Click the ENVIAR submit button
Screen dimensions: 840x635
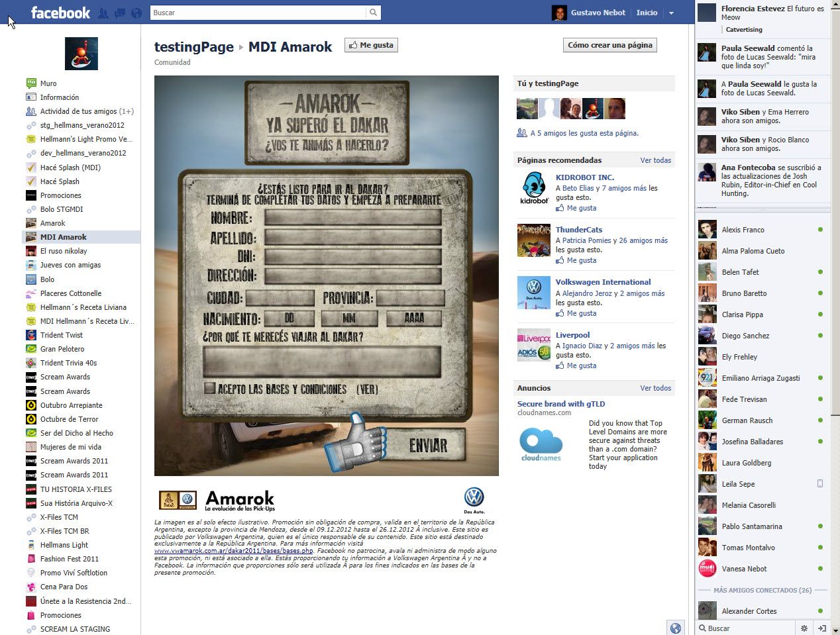pyautogui.click(x=428, y=446)
